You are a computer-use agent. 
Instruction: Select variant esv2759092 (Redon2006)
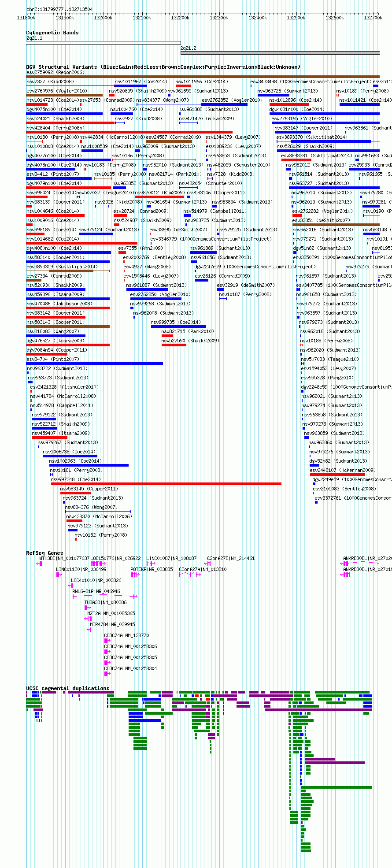pos(203,77)
